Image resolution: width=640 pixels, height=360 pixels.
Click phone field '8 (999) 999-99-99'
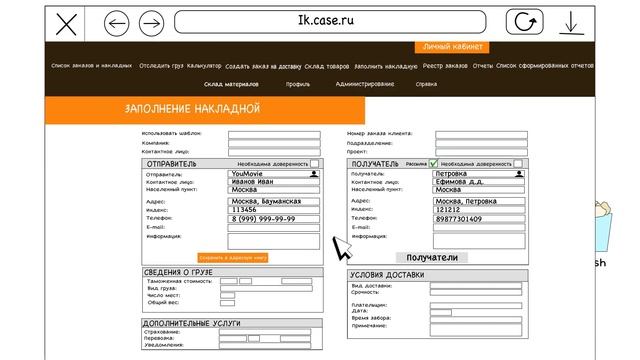pos(273,219)
